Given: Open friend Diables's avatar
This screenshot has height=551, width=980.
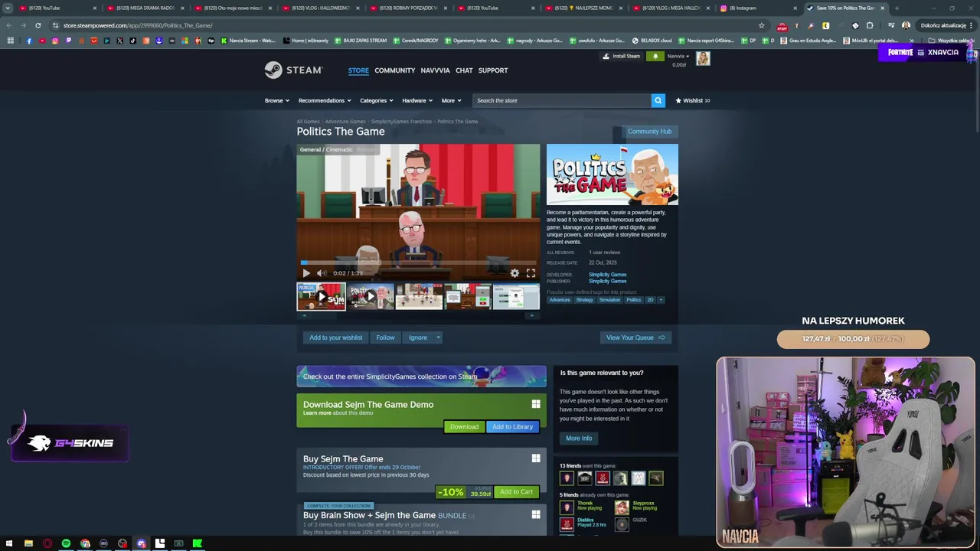Looking at the screenshot, I should (x=567, y=524).
